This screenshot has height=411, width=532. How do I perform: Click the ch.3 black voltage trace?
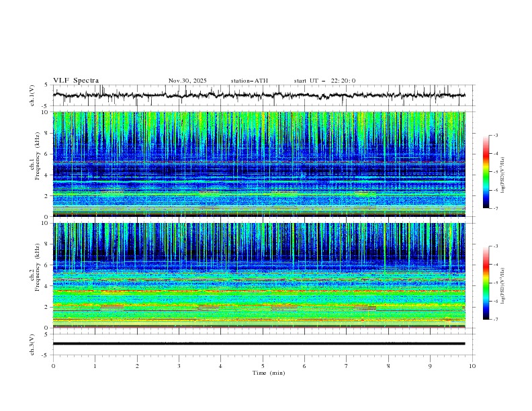coord(259,344)
